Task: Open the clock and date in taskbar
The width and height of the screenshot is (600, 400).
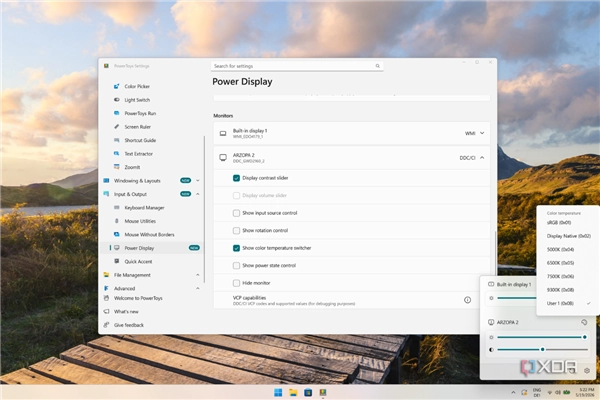Action: [586, 392]
